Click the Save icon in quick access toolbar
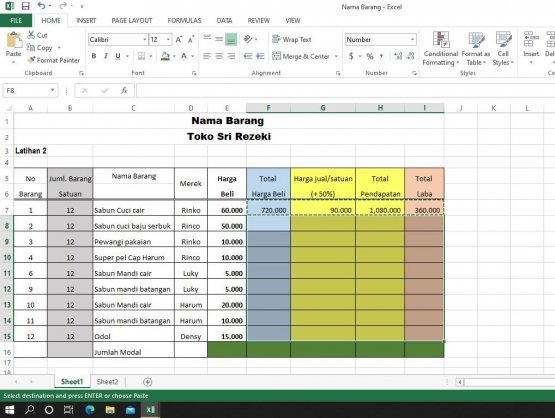Viewport: 555px width, 418px height. [x=25, y=6]
